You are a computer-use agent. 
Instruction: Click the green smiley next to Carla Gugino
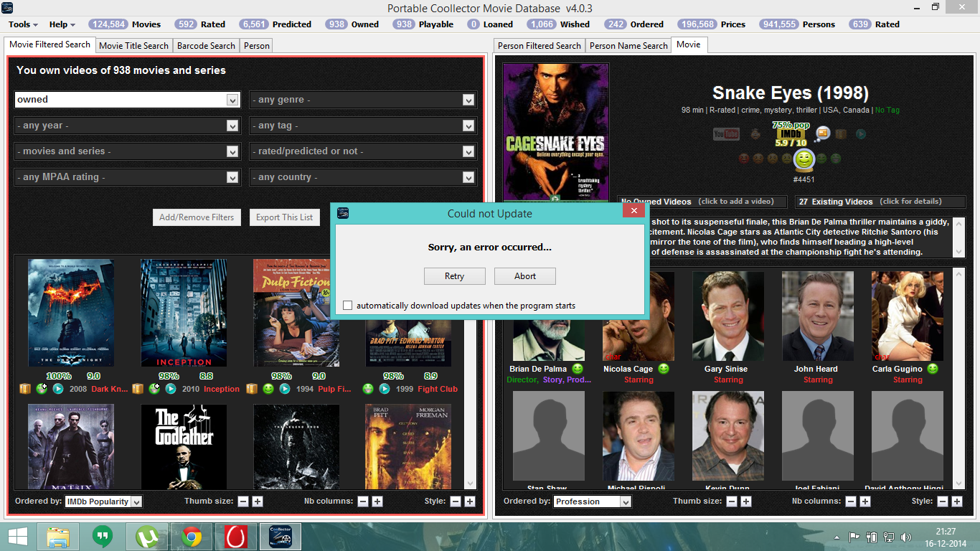[933, 369]
